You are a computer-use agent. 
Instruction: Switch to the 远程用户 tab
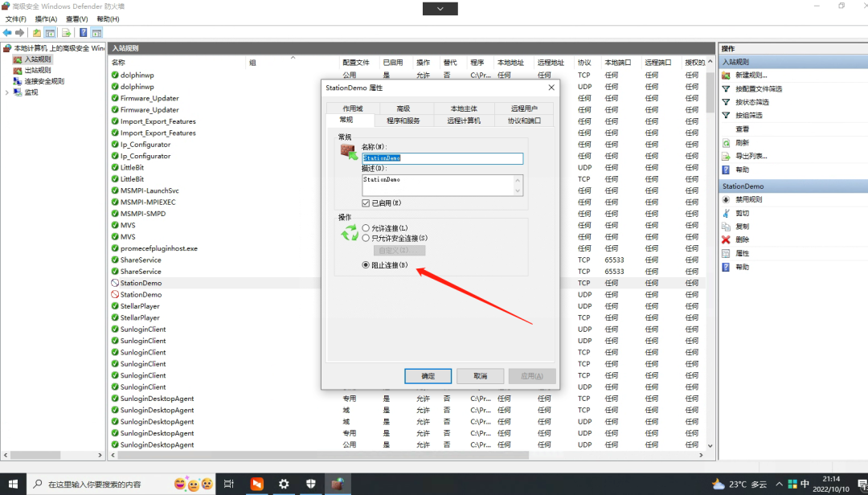tap(524, 108)
